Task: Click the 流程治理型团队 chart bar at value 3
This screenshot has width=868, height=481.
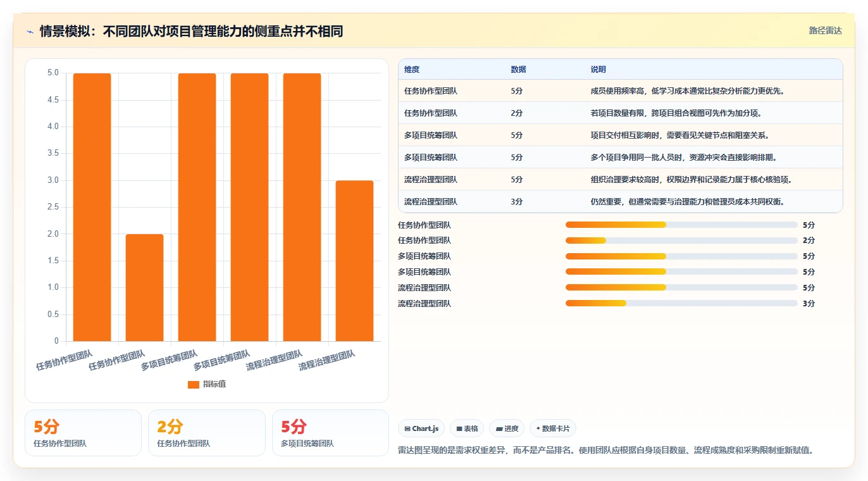Action: point(354,261)
